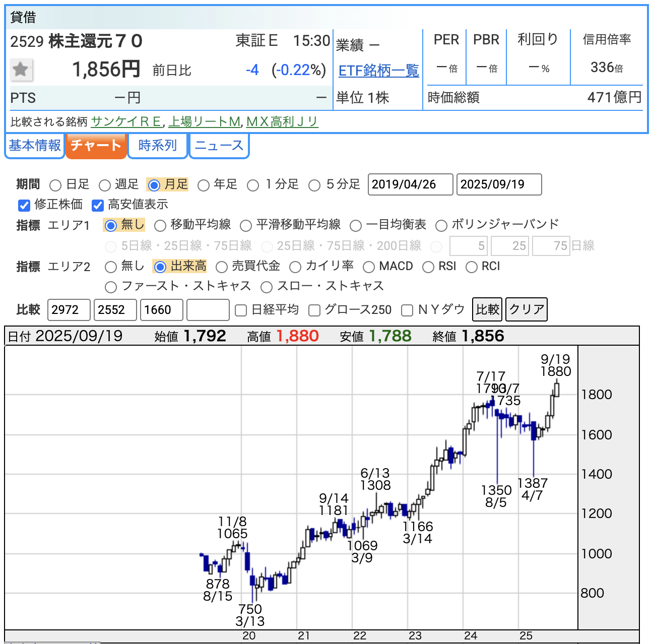Uncheck the 修正株価 checkbox
The width and height of the screenshot is (652, 644).
coord(24,205)
